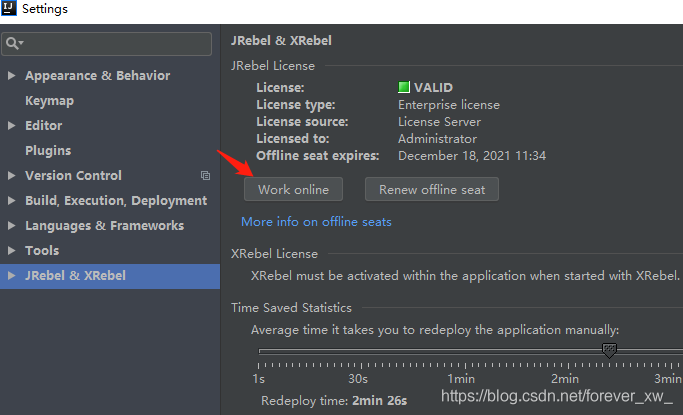Expand the Appearance & Behavior node
Viewport: 683px width, 415px height.
12,76
